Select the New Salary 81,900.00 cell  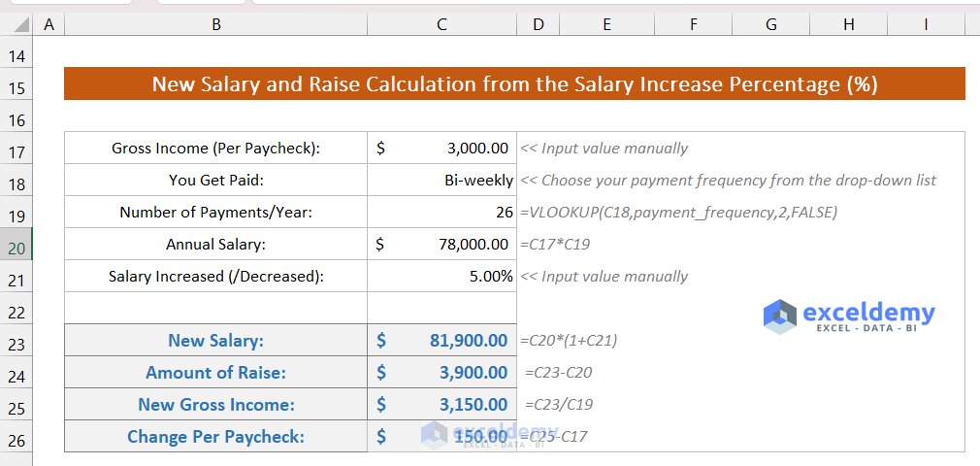442,341
